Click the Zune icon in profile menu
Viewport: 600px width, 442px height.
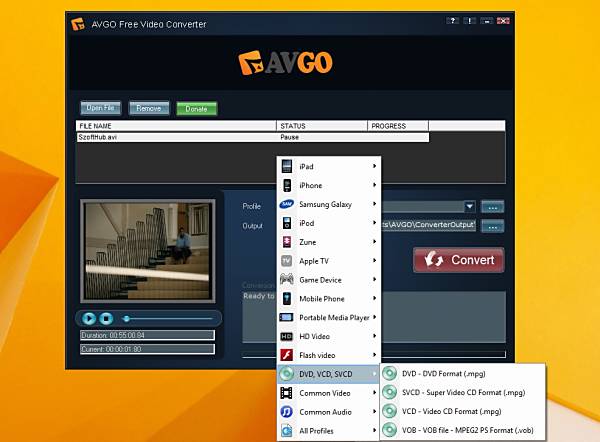pos(287,242)
